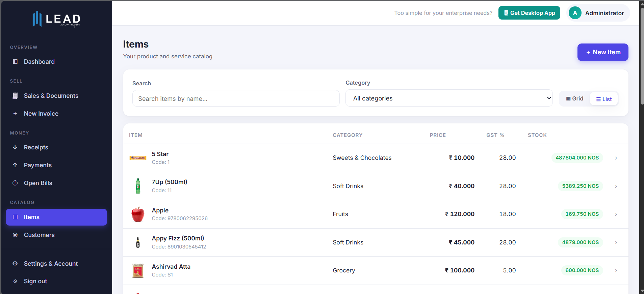Viewport: 644px width, 294px height.
Task: Sign out of the application
Action: click(x=56, y=281)
